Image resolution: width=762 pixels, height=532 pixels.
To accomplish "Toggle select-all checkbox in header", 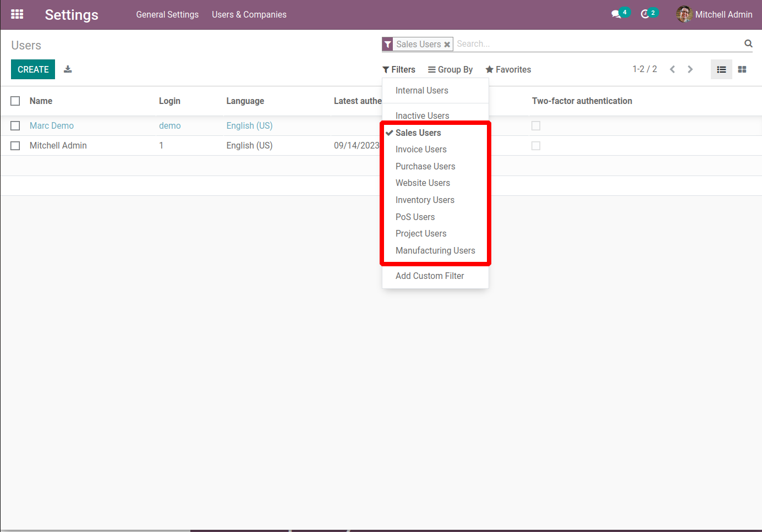I will 15,101.
